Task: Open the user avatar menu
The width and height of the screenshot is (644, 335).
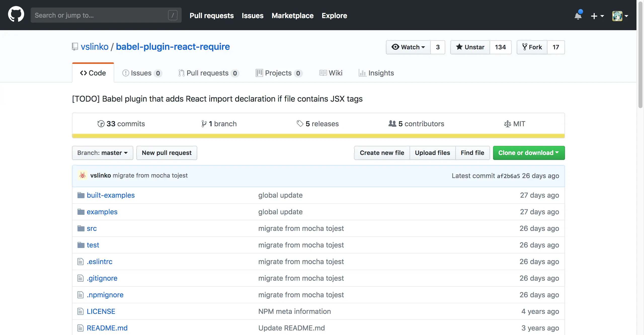Action: click(x=620, y=16)
